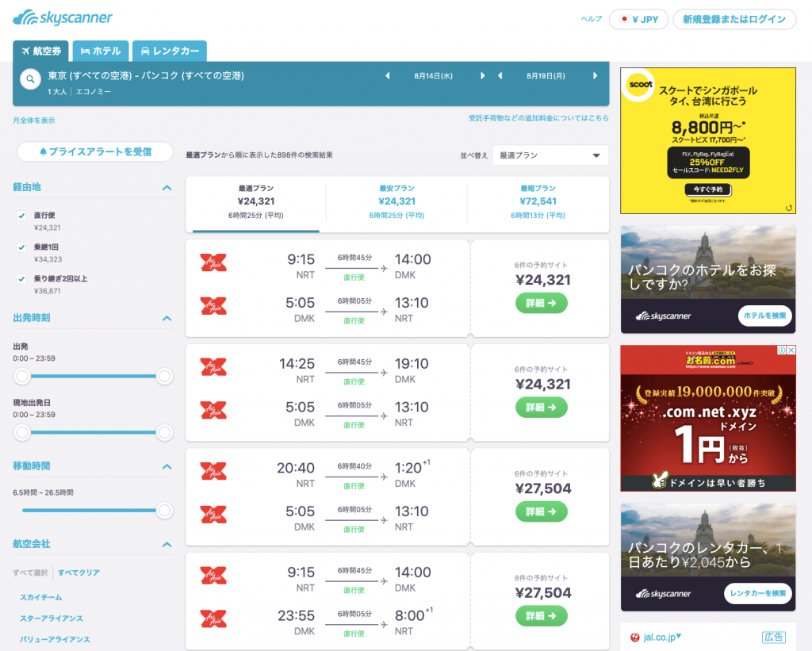
Task: Open the 新規登録またはログイン button
Action: click(733, 20)
